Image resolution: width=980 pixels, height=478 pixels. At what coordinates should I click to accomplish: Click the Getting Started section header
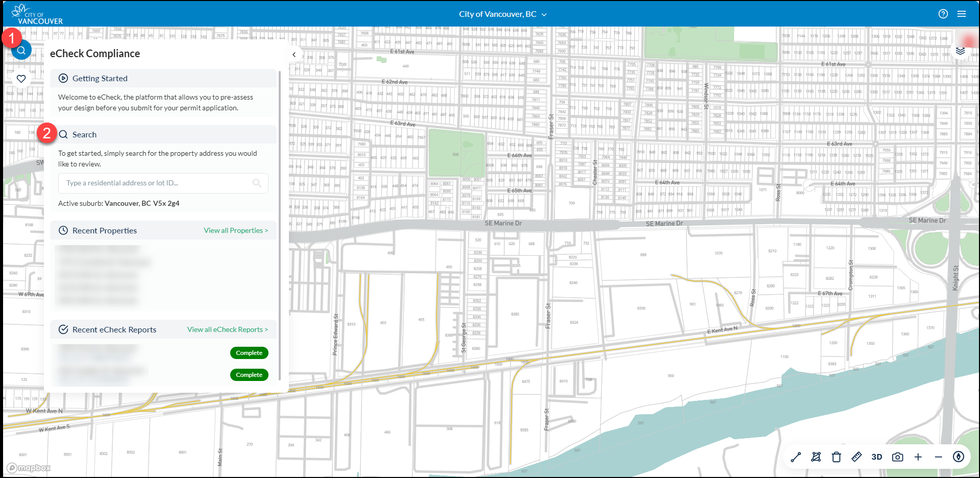(x=163, y=78)
